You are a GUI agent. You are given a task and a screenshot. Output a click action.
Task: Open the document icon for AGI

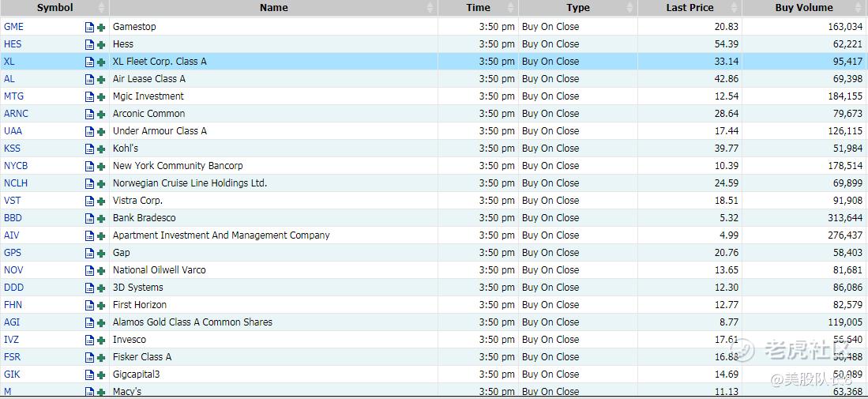89,322
